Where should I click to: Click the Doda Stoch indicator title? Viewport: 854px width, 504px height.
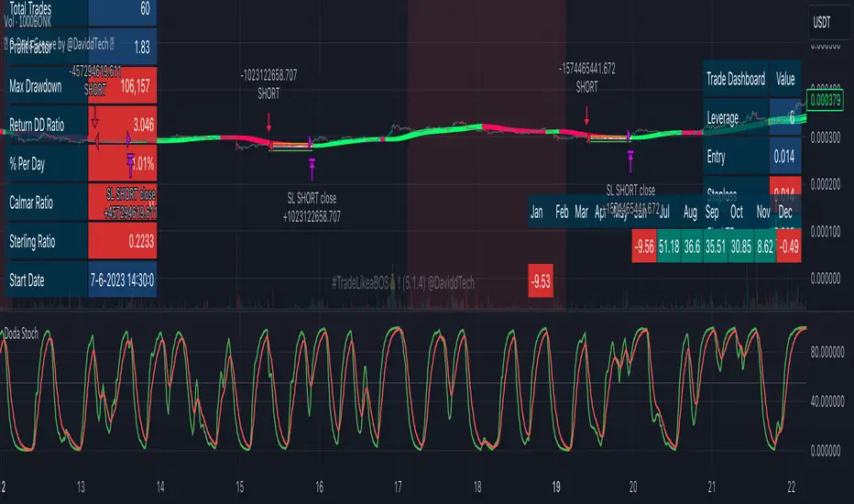(x=21, y=334)
